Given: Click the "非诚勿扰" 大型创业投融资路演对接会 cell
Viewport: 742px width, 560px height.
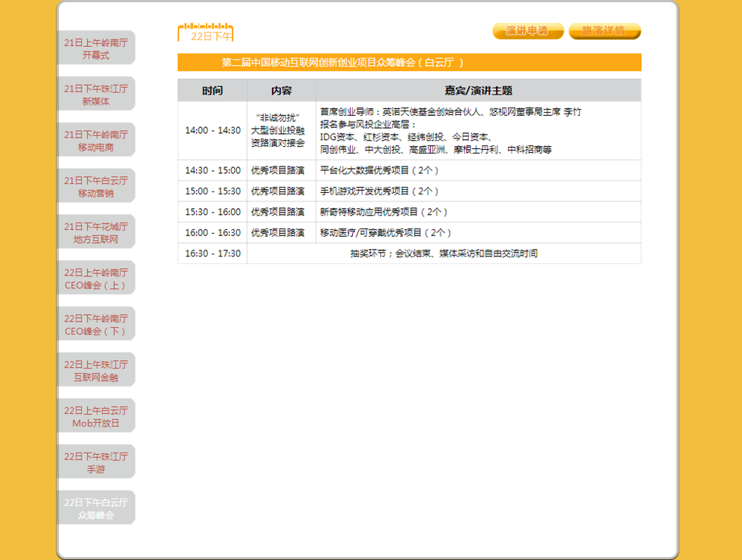Looking at the screenshot, I should click(x=282, y=130).
